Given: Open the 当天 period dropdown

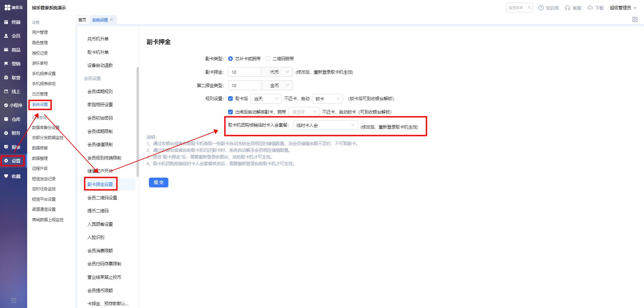Looking at the screenshot, I should tap(266, 99).
